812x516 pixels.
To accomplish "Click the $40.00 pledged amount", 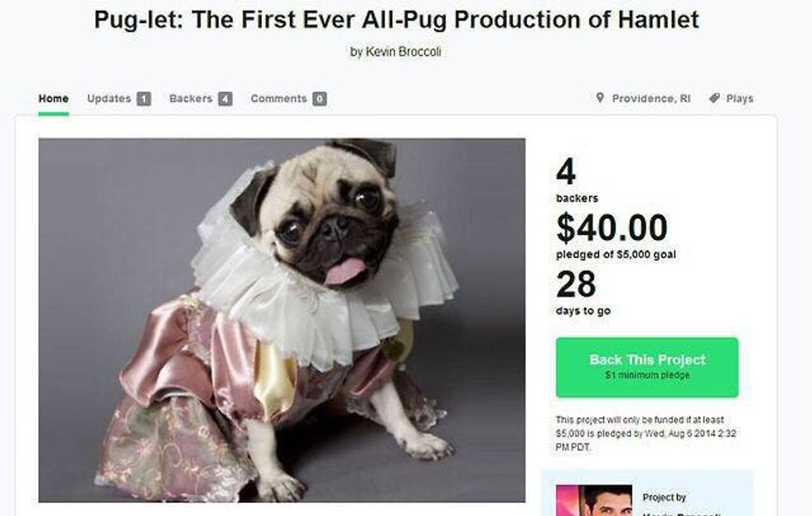I will point(611,228).
